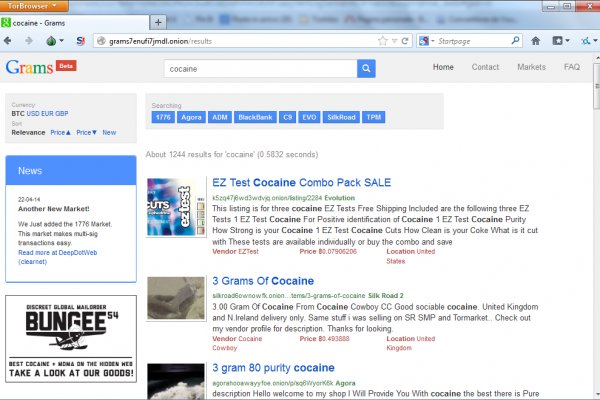The image size is (600, 400).
Task: Go to the Markets navigation item
Action: tap(531, 67)
